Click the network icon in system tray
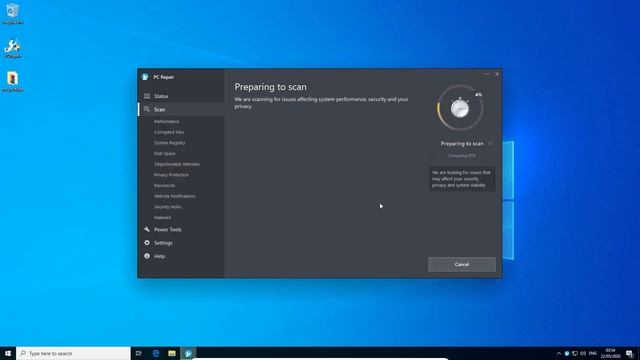Screen dimensions: 640x360 point(575,353)
